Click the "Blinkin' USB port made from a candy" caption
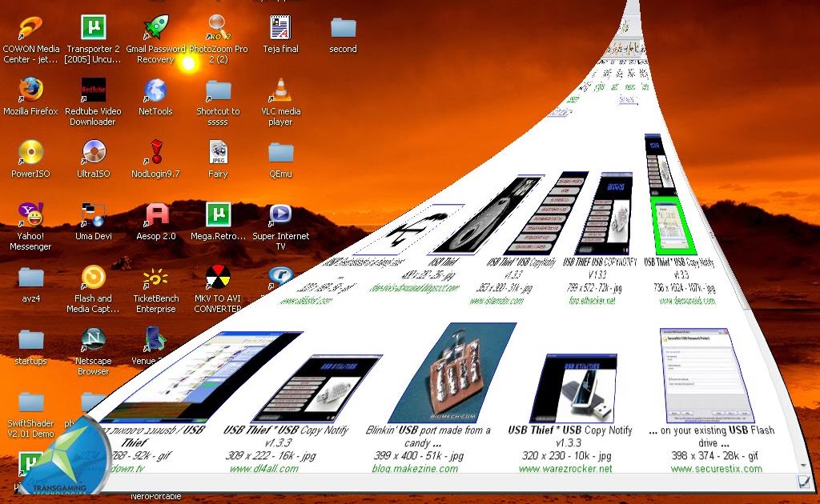The height and width of the screenshot is (504, 820). [428, 437]
